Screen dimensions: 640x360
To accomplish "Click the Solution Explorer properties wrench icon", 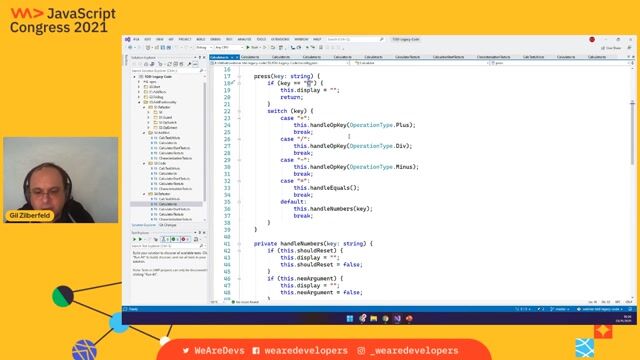I will coord(189,64).
